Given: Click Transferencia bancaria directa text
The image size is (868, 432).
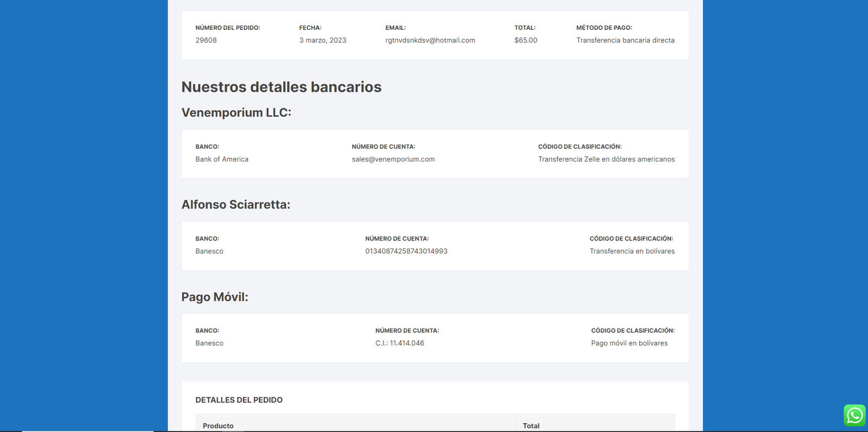Looking at the screenshot, I should (626, 40).
